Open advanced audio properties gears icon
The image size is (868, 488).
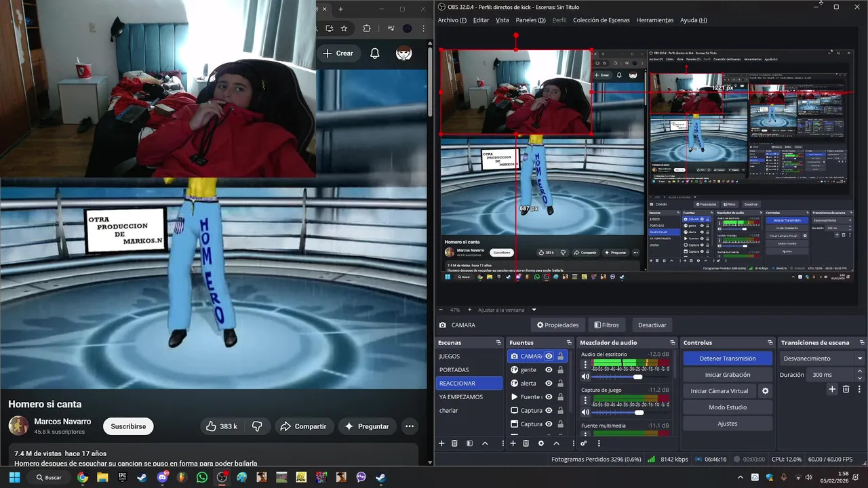pos(583,443)
